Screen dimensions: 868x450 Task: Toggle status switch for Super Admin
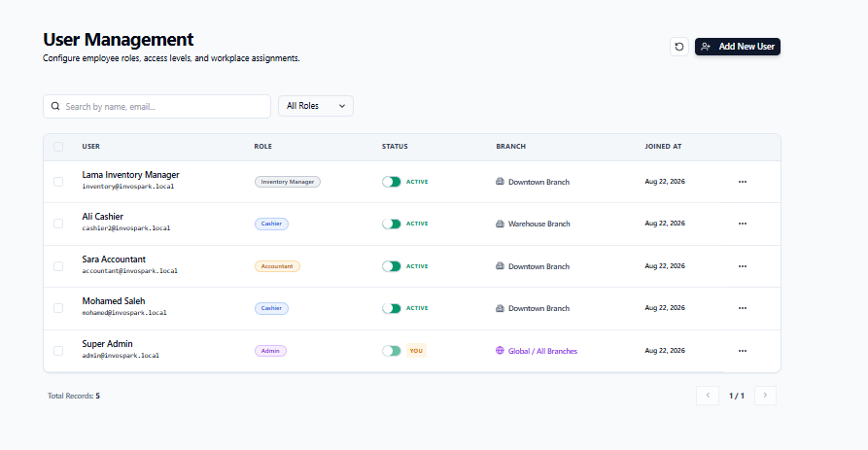[392, 351]
